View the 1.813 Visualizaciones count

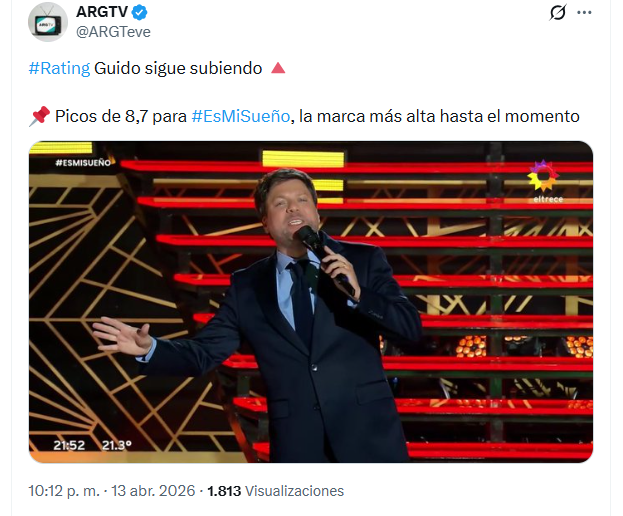click(x=275, y=491)
